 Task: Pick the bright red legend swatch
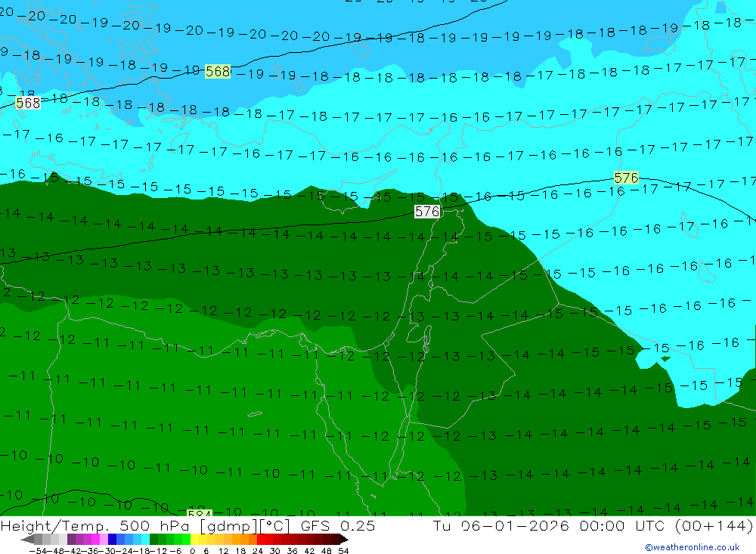pyautogui.click(x=261, y=540)
